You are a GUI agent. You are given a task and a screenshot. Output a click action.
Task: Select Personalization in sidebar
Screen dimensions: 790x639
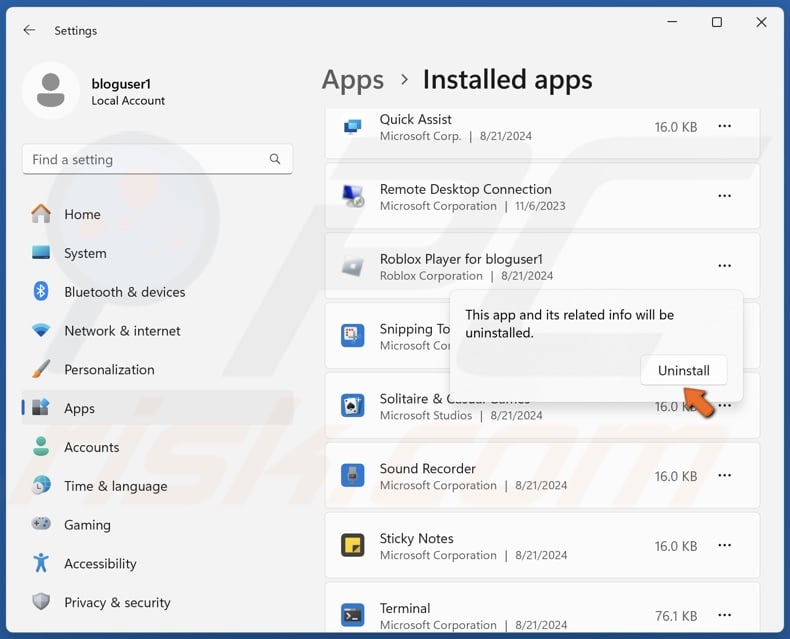pyautogui.click(x=157, y=369)
